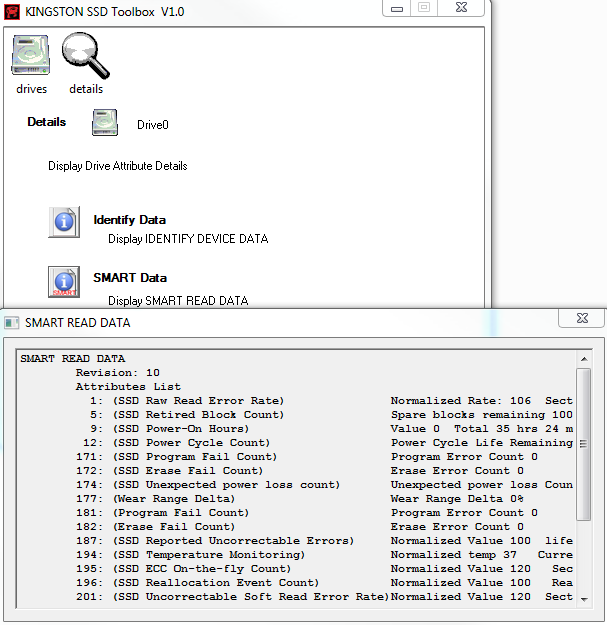607x625 pixels.
Task: Click the SMART READ DATA window icon
Action: 12,322
